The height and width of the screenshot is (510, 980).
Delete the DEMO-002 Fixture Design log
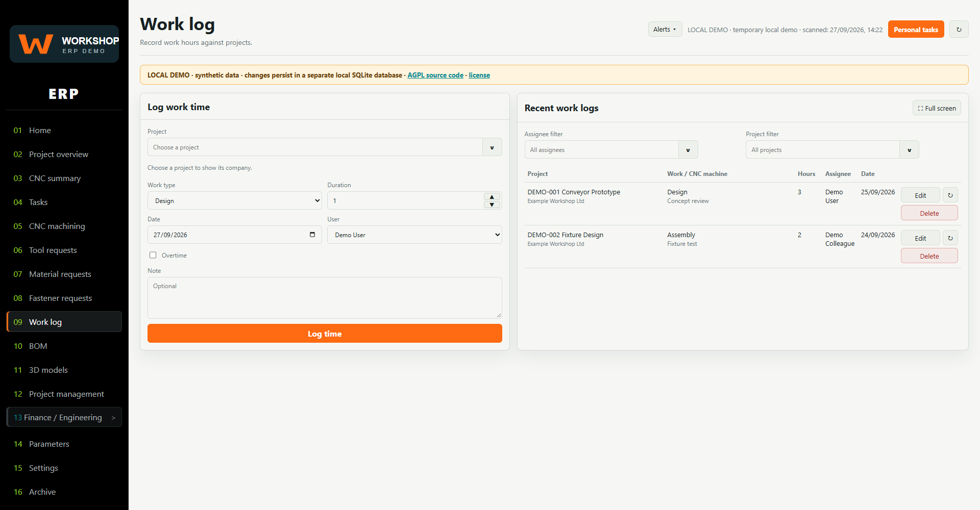point(929,256)
